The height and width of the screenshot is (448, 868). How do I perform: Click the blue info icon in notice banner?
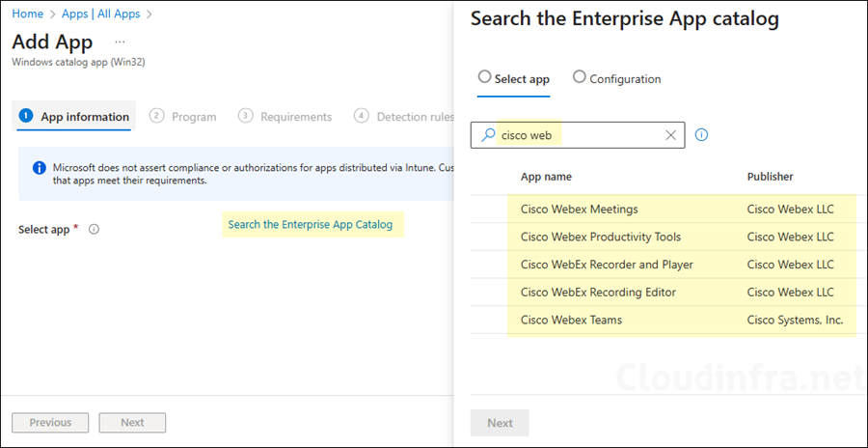(x=40, y=167)
